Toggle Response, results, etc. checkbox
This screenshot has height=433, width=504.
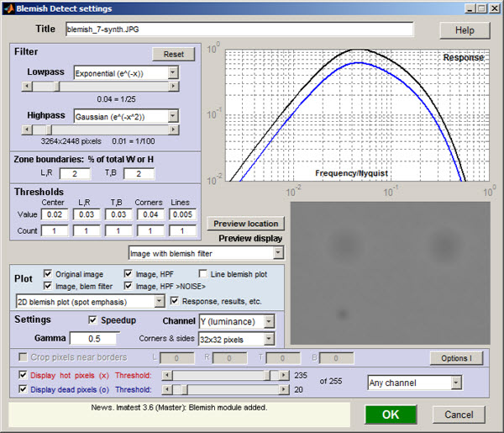point(174,301)
